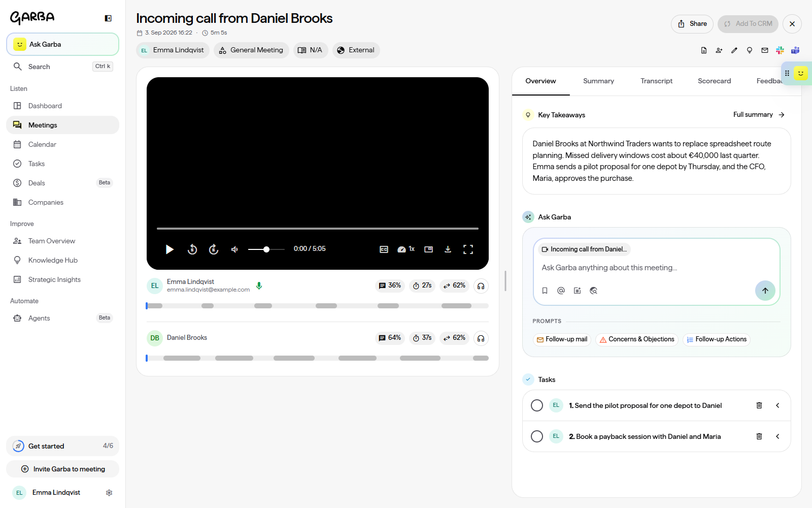Switch to the Transcript tab
The width and height of the screenshot is (812, 508).
tap(656, 81)
